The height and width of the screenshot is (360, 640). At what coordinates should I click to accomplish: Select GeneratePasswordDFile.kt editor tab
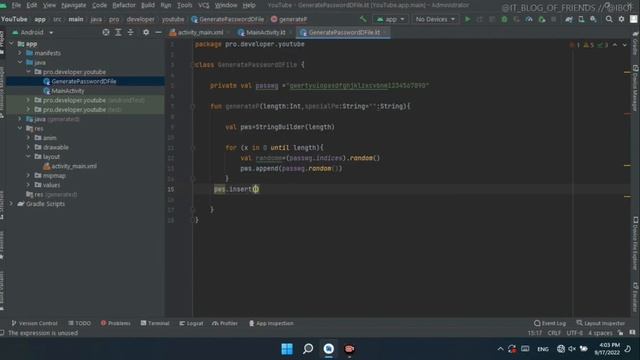click(343, 32)
